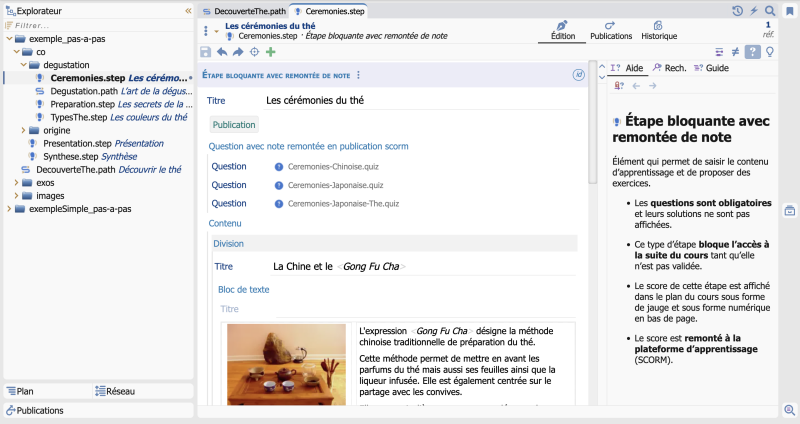Screen dimensions: 800x424
Task: Open the Historique view
Action: coord(659,31)
